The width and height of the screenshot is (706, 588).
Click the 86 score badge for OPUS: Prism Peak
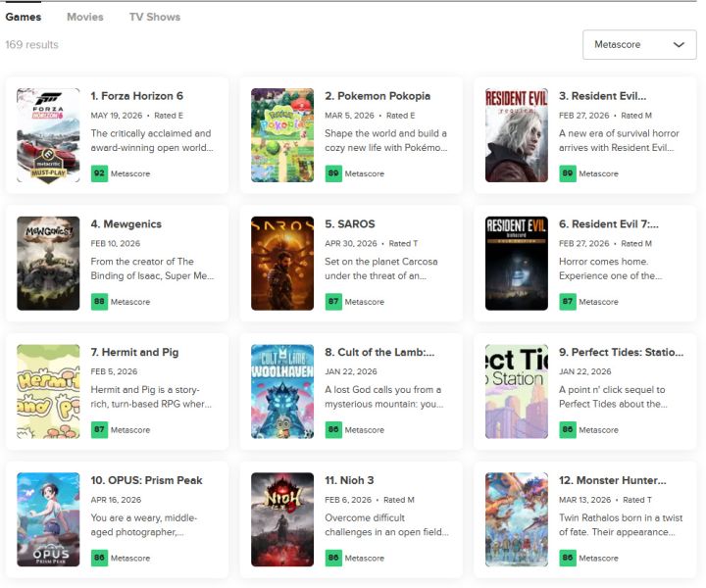tap(99, 558)
